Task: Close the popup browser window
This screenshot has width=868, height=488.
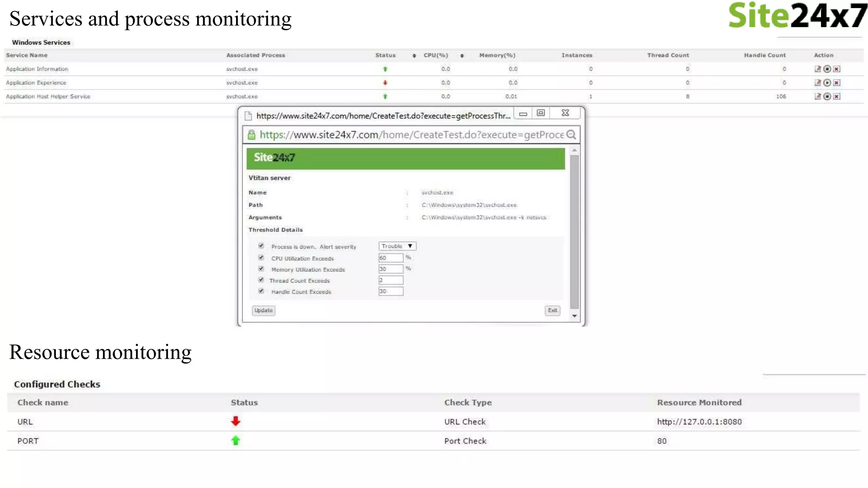Action: (565, 113)
